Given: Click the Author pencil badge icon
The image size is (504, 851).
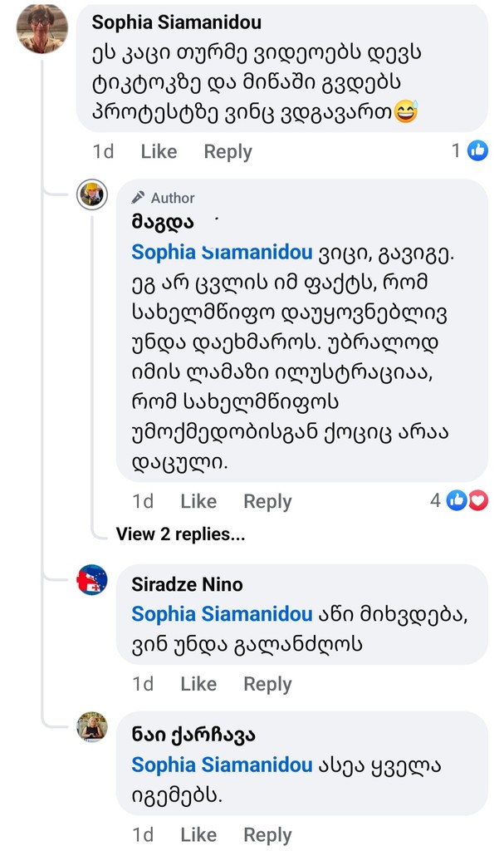Looking at the screenshot, I should [139, 198].
